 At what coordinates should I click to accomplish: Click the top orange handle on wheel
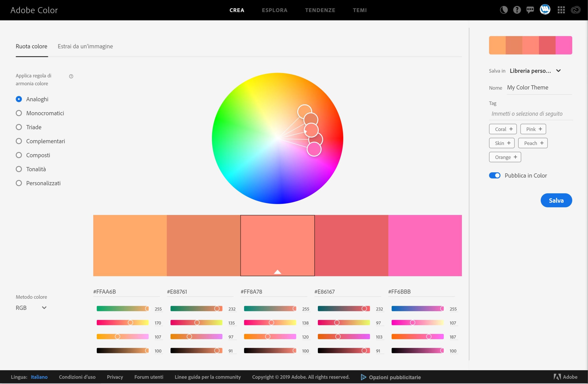[x=304, y=111]
